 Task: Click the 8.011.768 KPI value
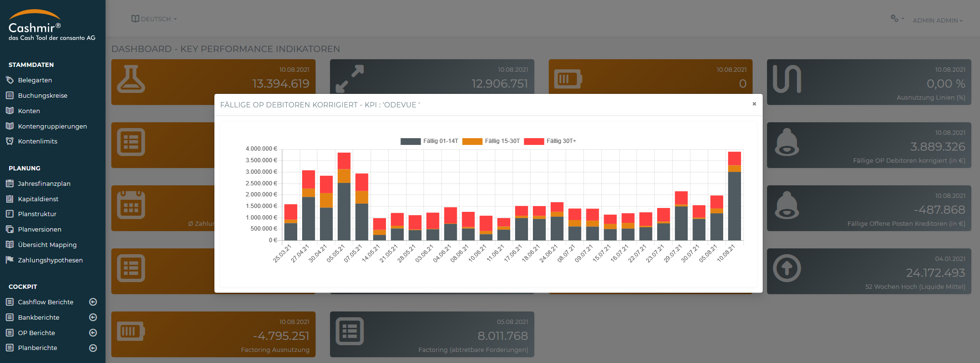(x=503, y=336)
